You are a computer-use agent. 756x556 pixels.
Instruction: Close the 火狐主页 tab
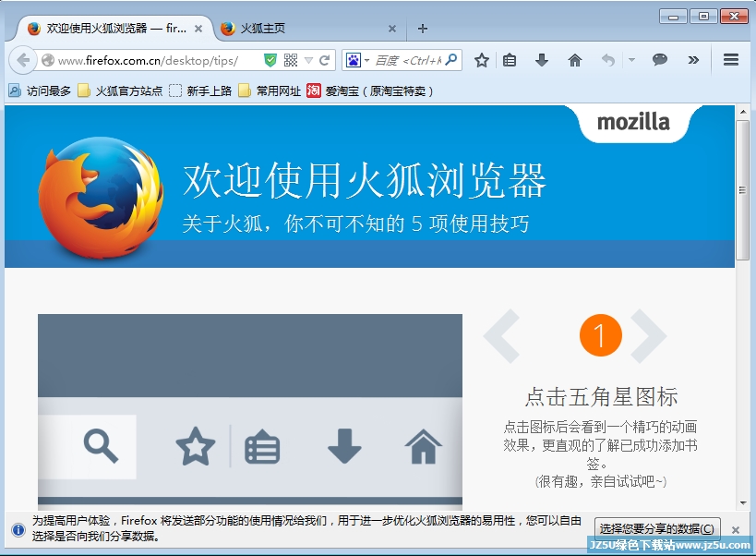point(392,29)
